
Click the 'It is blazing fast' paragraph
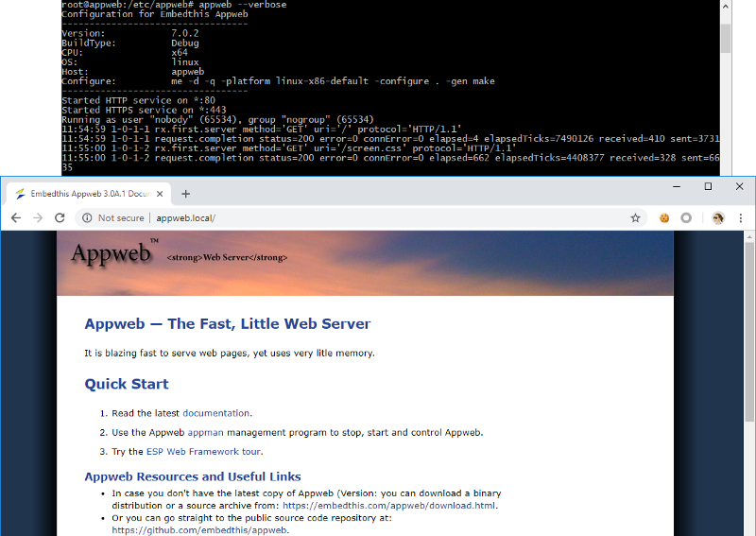[230, 354]
